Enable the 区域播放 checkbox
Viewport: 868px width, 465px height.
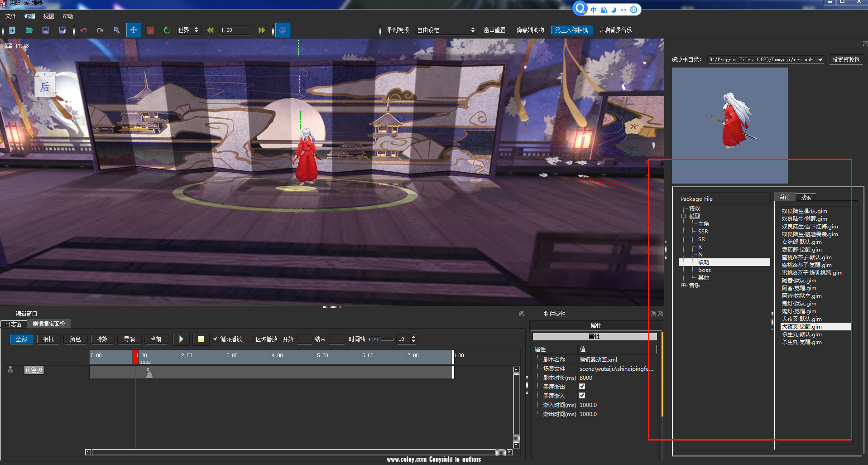coord(251,339)
